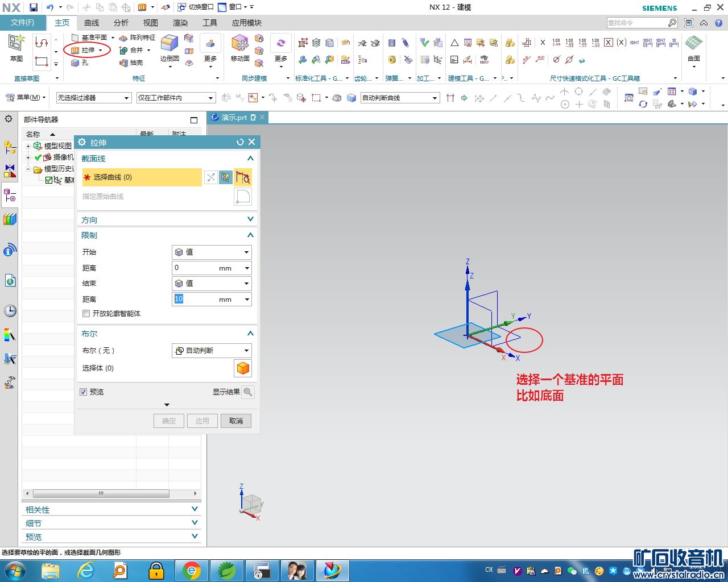Open the 结束 value type dropdown

click(212, 283)
